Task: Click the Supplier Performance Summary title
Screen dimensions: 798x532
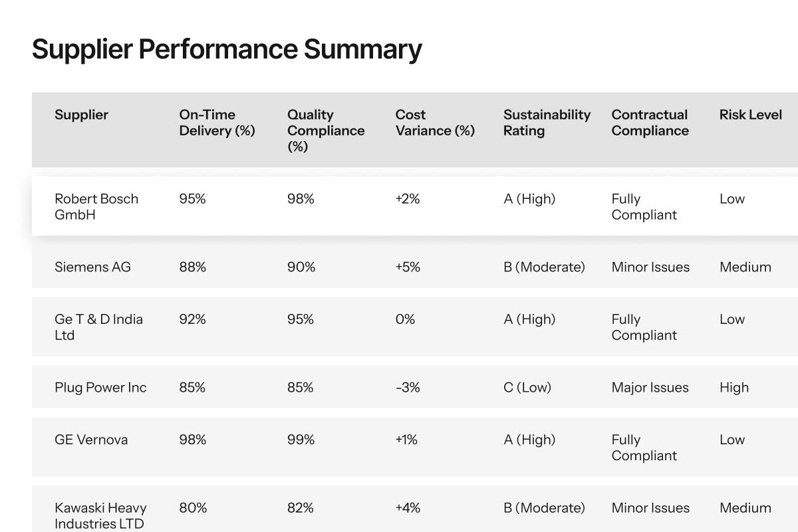Action: pos(227,50)
